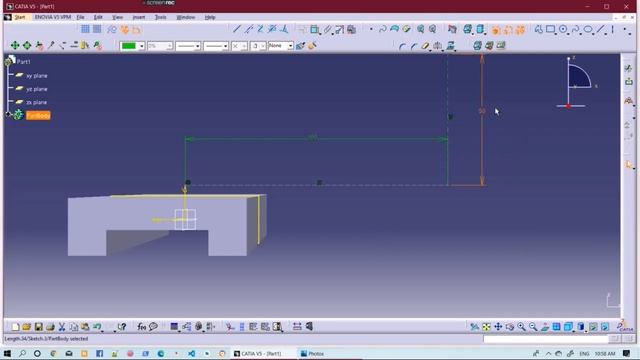
Task: Toggle Dimensional Constraints icon
Action: (136, 29)
